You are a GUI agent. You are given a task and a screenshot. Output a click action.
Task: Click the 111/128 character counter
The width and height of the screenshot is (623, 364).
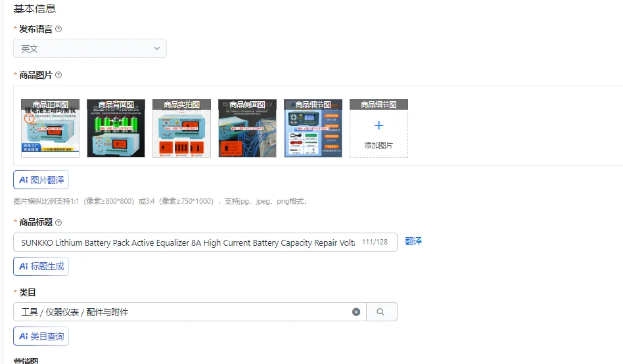(375, 242)
